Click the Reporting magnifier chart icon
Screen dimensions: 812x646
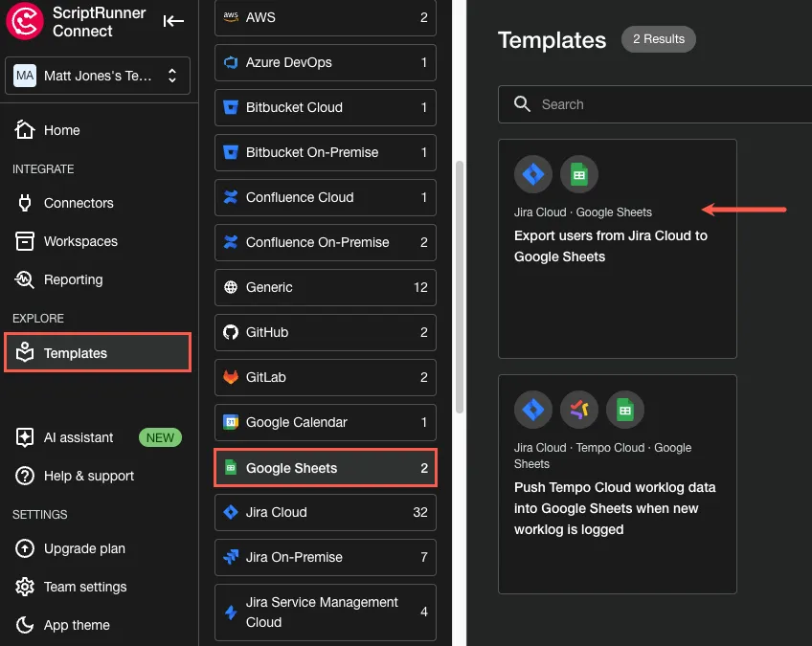click(24, 279)
